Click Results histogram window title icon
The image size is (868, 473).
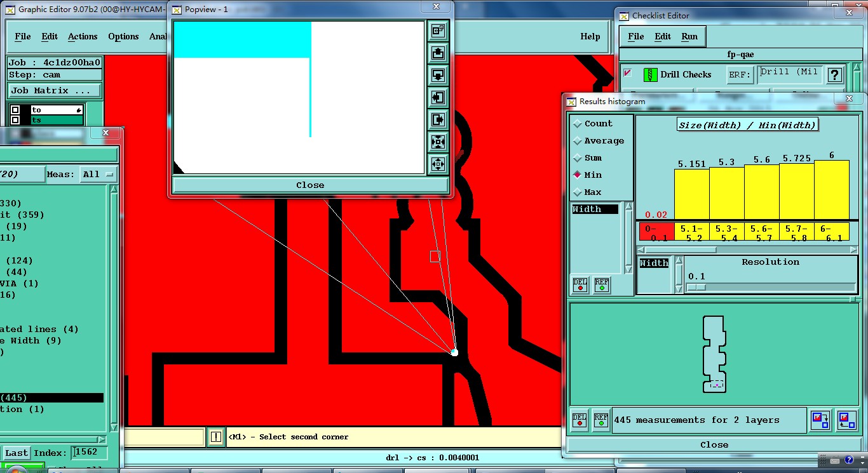tap(571, 101)
